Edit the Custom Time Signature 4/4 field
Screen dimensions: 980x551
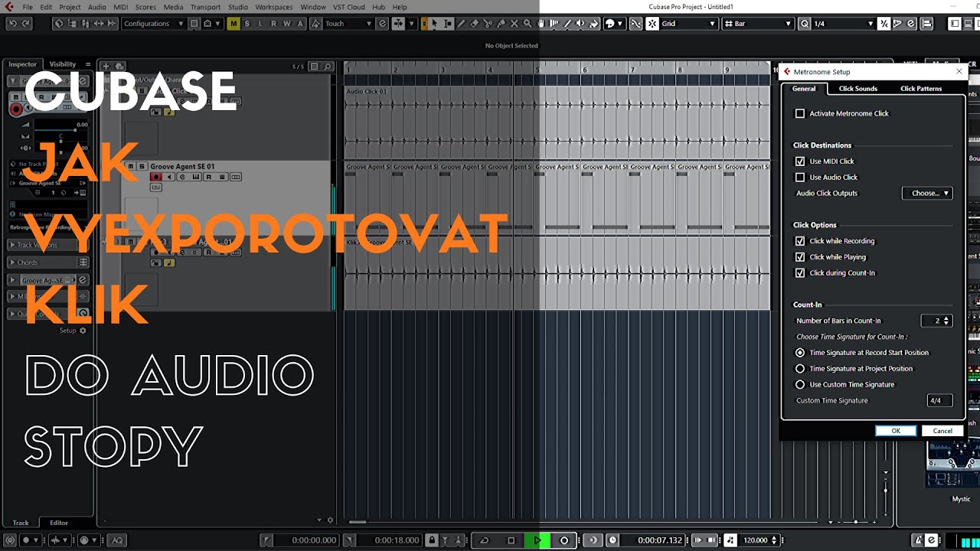pos(939,401)
